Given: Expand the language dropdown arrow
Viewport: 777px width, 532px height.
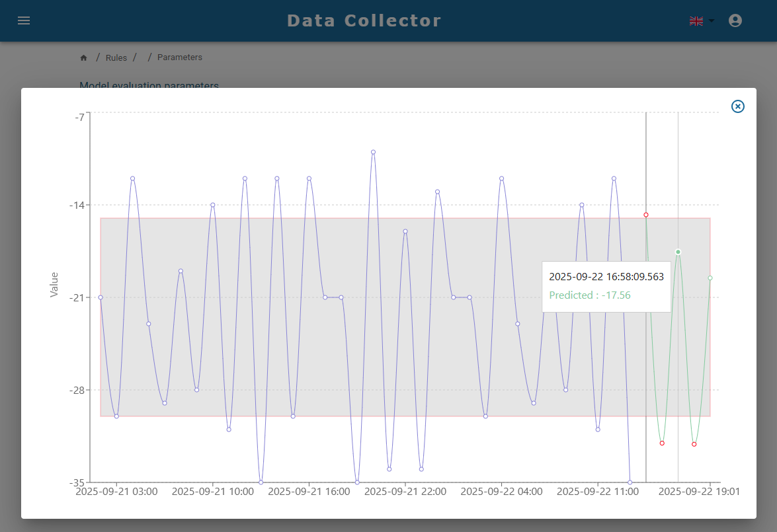Looking at the screenshot, I should pos(712,21).
